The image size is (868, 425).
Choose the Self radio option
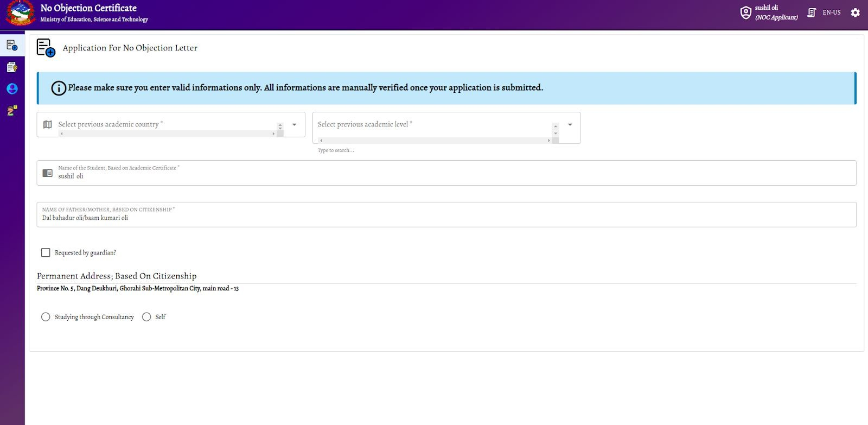pyautogui.click(x=146, y=317)
